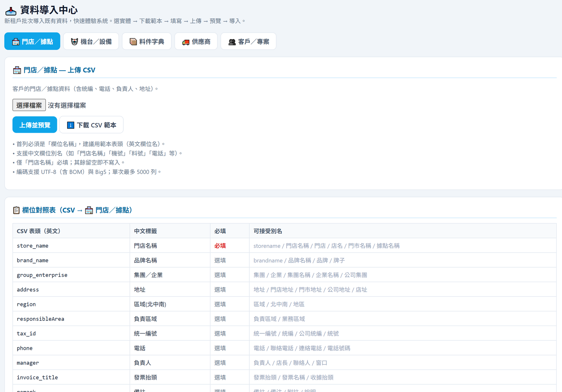Screen dimensions: 562x392
Task: Click the 區域(北中南) label cell
Action: (x=170, y=304)
